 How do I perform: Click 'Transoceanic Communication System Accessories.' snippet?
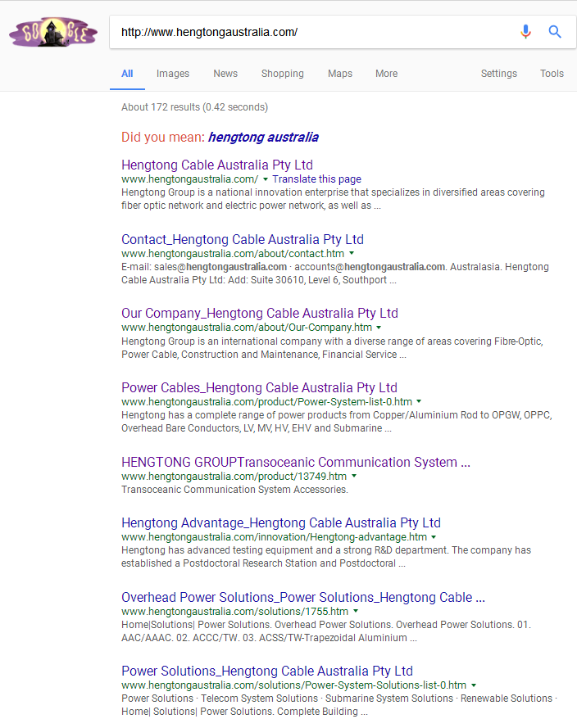coord(234,490)
